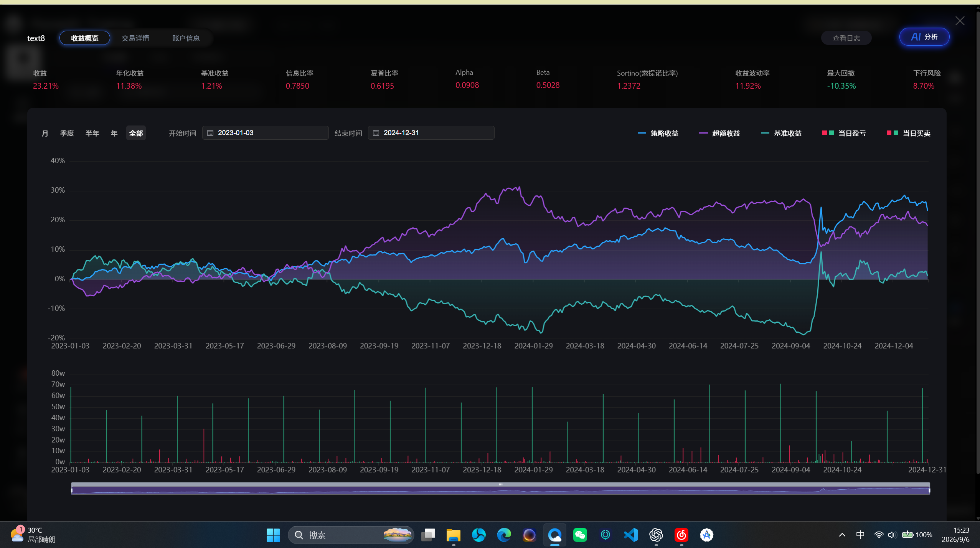Open the Wi-Fi network tray icon
This screenshot has height=548, width=980.
coord(878,535)
